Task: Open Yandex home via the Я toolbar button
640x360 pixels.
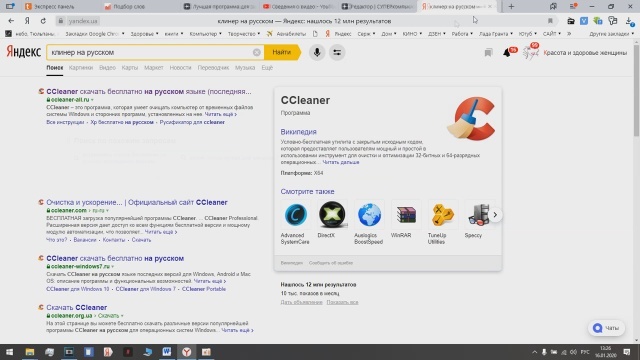Action: coord(27,21)
